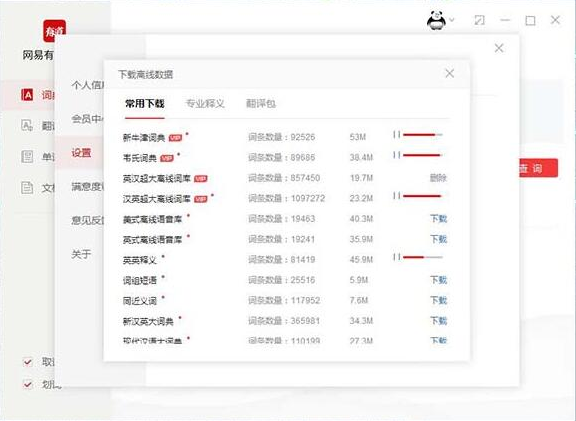This screenshot has height=421, width=576.
Task: Download the 英式离线语音库 package
Action: click(439, 240)
